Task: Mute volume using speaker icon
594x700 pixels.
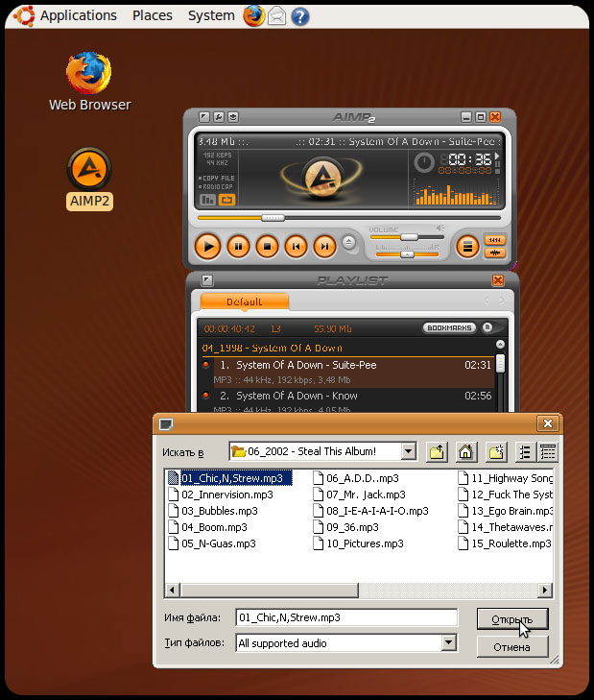Action: [440, 229]
